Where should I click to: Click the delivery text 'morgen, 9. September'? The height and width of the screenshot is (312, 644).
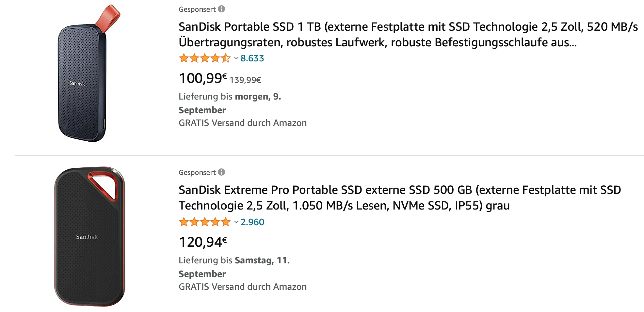tap(258, 97)
